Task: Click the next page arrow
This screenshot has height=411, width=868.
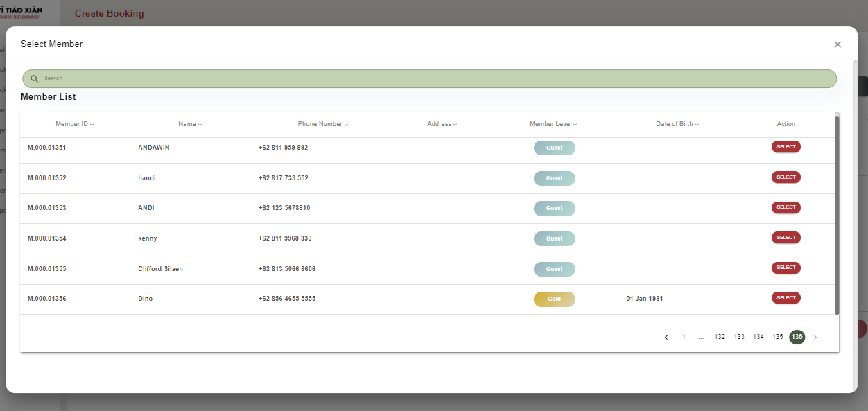Action: click(815, 338)
